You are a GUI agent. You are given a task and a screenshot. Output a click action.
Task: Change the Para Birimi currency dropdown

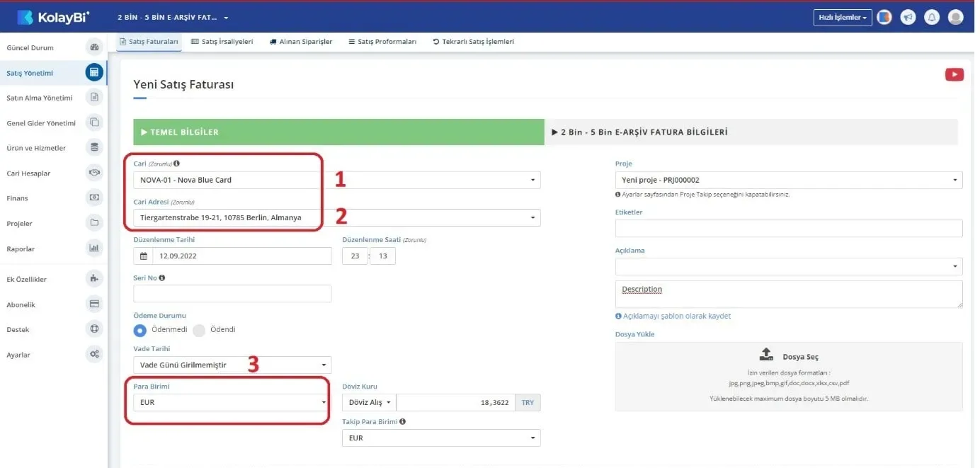232,402
